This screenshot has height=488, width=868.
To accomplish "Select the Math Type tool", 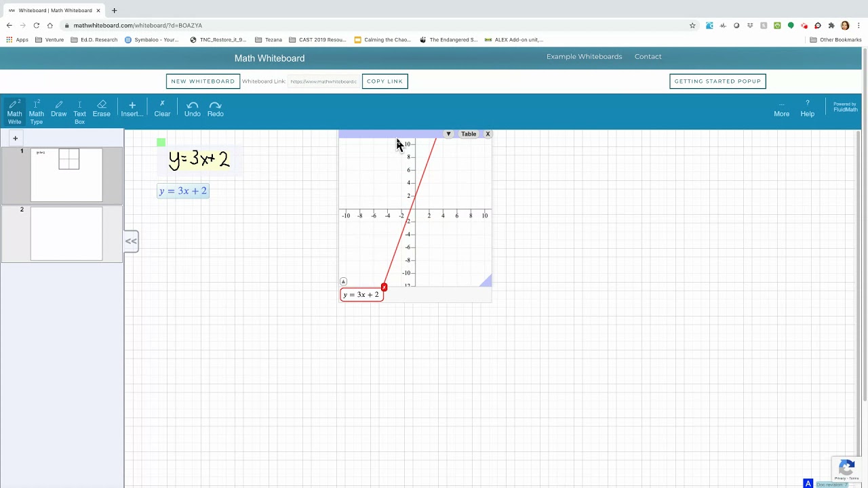I will tap(37, 112).
